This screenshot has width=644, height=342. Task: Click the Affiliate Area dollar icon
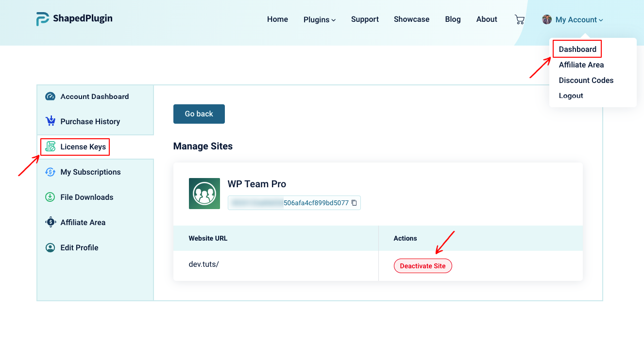pos(51,222)
